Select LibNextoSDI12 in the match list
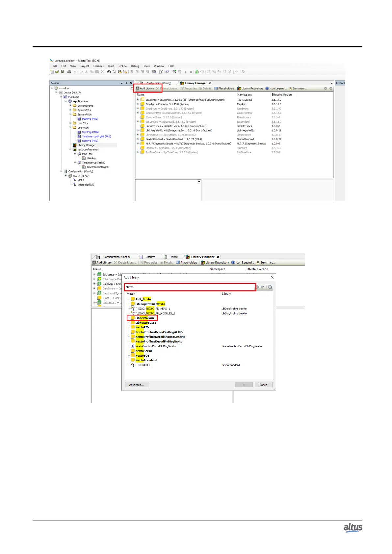Screen dimensions: 392x554 (x=145, y=323)
